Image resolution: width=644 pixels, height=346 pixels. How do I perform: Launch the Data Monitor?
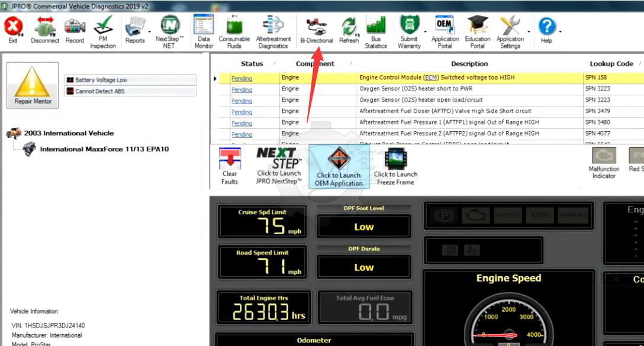[204, 27]
